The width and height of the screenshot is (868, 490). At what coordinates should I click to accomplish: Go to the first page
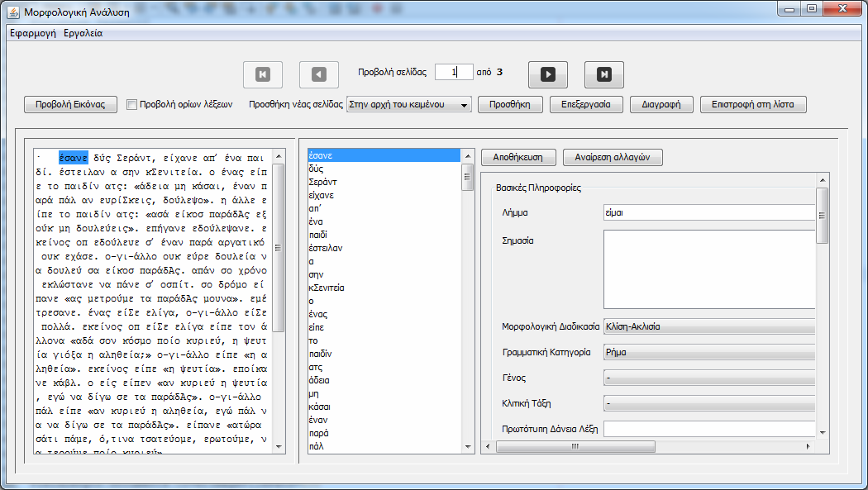[263, 74]
